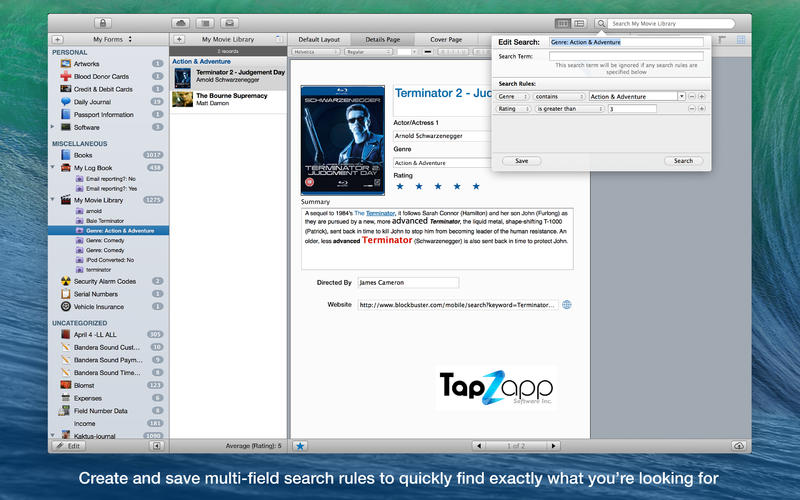Click Save in the Edit Search popup

[521, 161]
